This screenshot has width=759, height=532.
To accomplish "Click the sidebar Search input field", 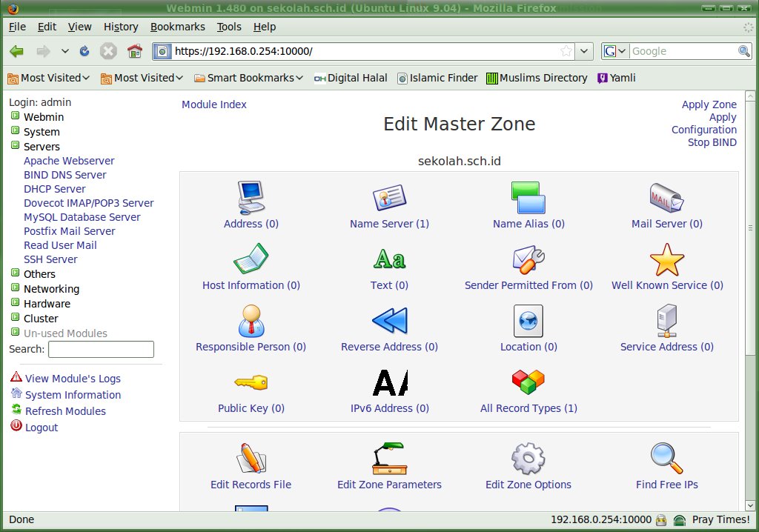I will [101, 349].
